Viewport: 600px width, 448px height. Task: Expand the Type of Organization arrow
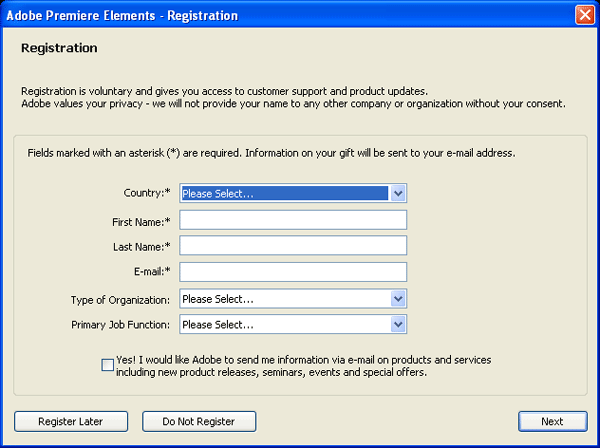point(398,299)
